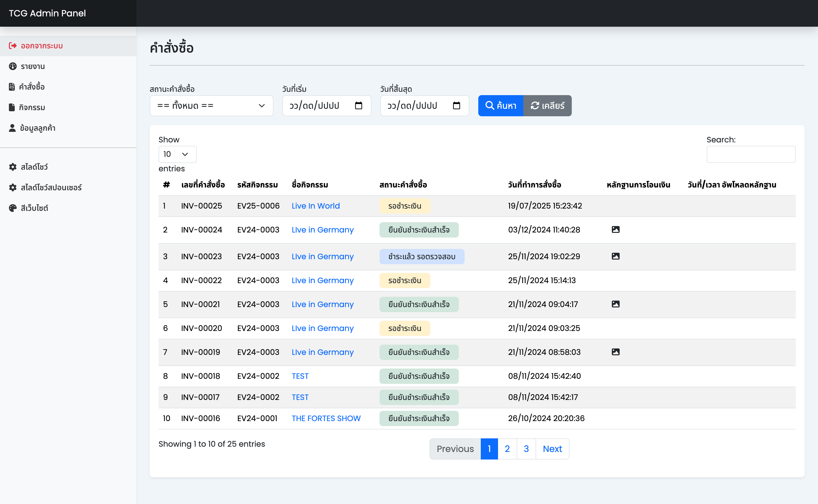Go to page 3 of results
The width and height of the screenshot is (818, 504).
point(526,449)
